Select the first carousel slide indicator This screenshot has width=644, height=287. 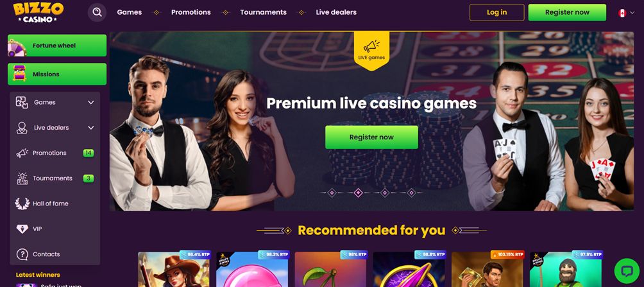pos(332,193)
